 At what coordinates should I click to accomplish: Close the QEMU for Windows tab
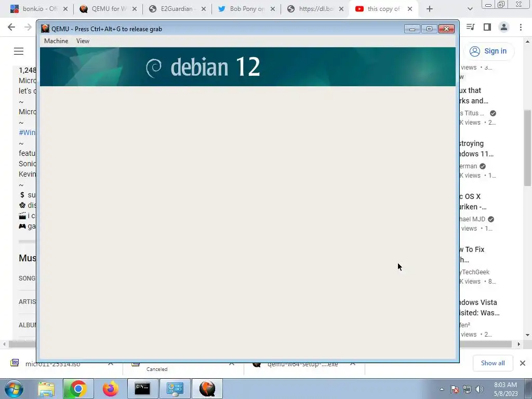click(x=135, y=9)
